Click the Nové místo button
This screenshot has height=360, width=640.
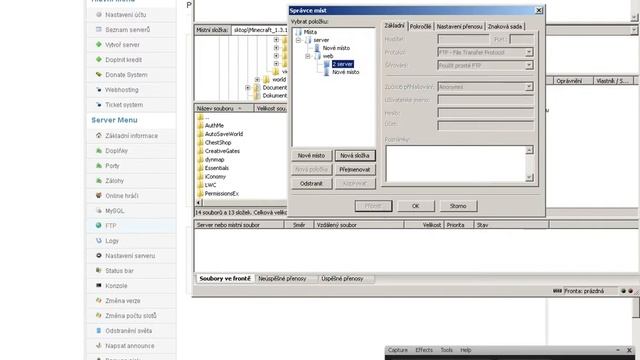tap(311, 156)
